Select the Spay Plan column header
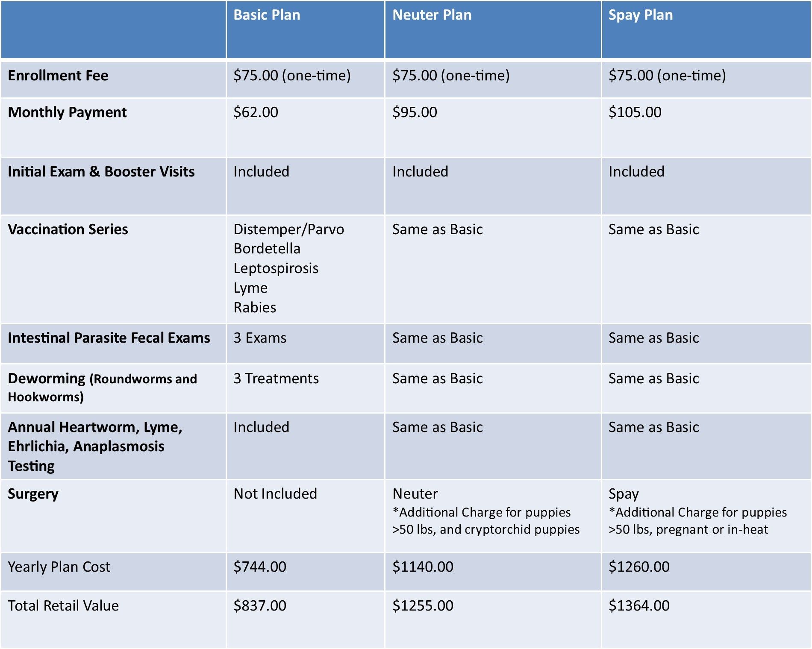Image resolution: width=812 pixels, height=649 pixels. click(x=640, y=15)
